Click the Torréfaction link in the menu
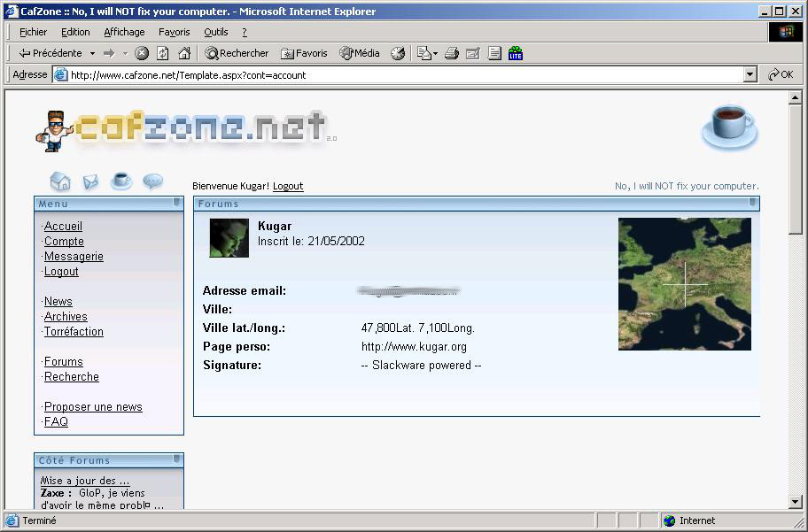The height and width of the screenshot is (532, 808). coord(74,332)
